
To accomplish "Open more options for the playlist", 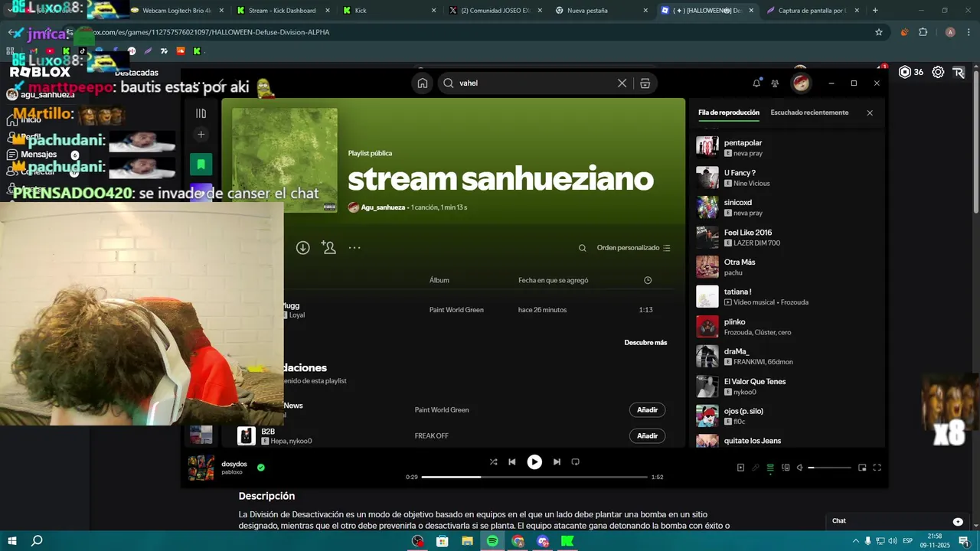I will click(354, 248).
